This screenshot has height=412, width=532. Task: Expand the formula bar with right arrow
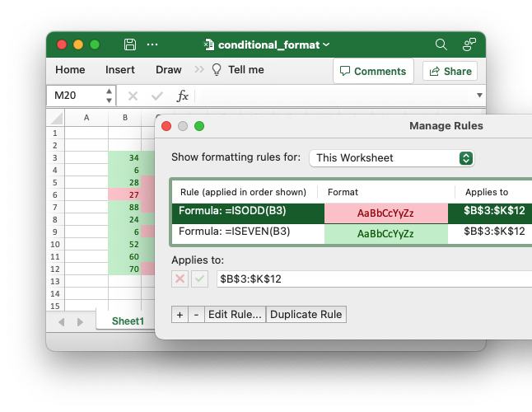(x=479, y=96)
